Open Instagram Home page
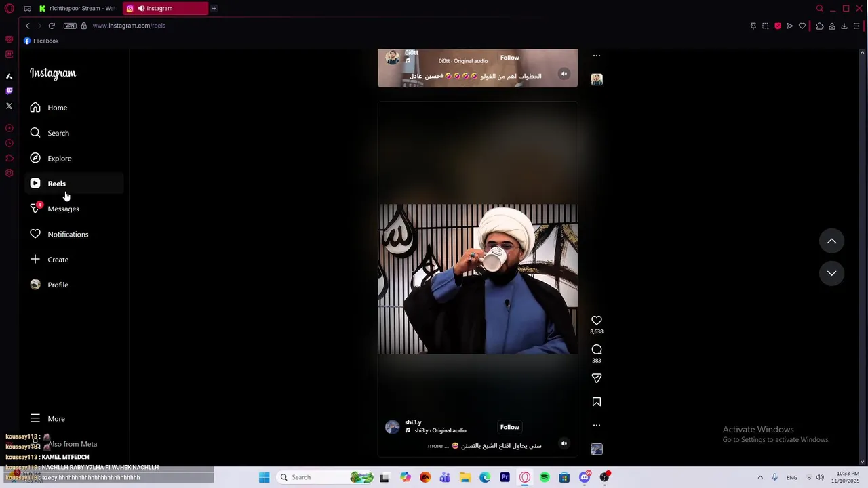Screen dimensions: 868x488 click(x=75, y=108)
